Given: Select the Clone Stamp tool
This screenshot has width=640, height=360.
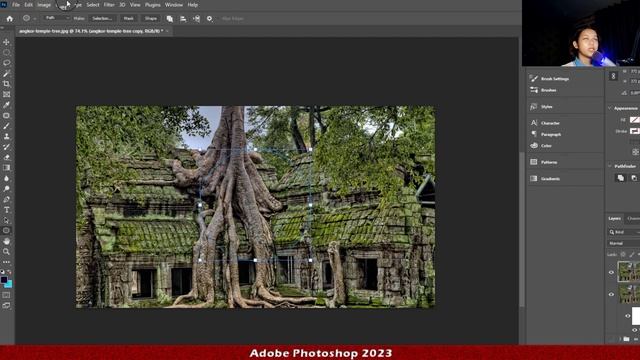Looking at the screenshot, I should tap(6, 136).
